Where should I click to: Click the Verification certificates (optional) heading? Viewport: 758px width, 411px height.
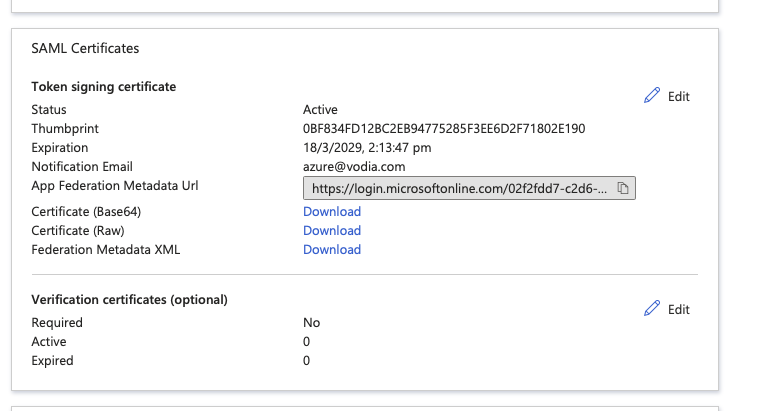129,300
